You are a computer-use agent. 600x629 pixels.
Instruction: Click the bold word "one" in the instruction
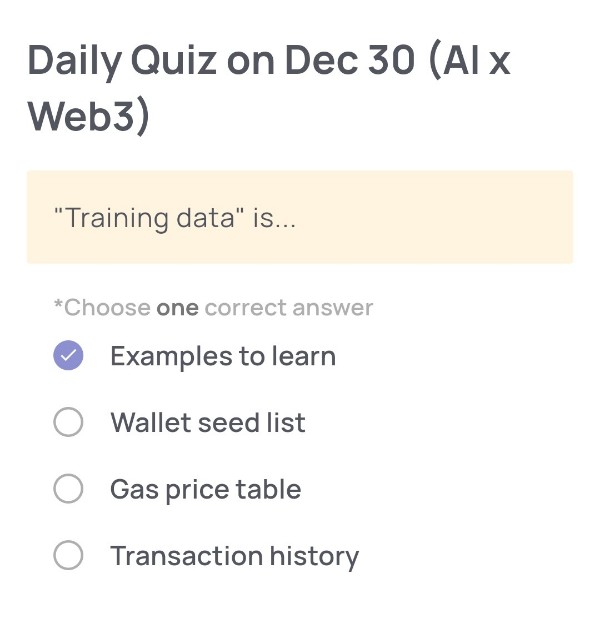[177, 307]
